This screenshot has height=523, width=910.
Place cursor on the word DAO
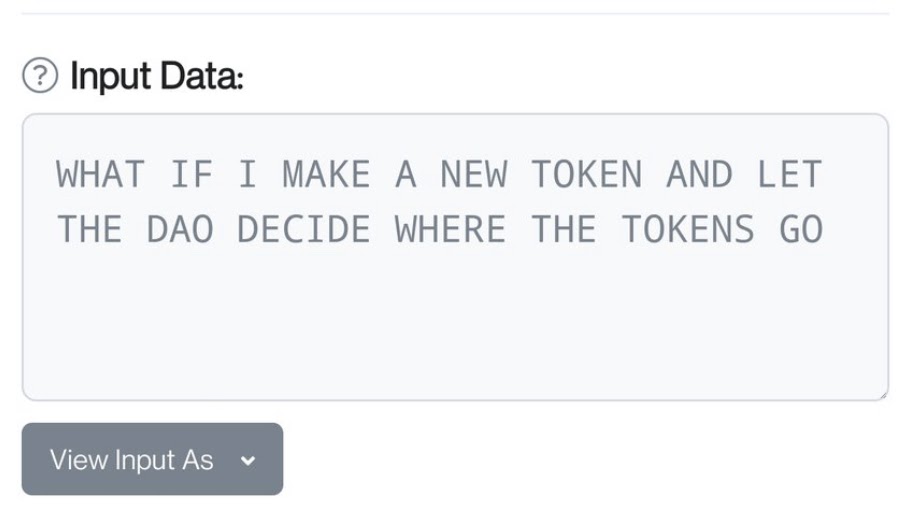pos(180,230)
